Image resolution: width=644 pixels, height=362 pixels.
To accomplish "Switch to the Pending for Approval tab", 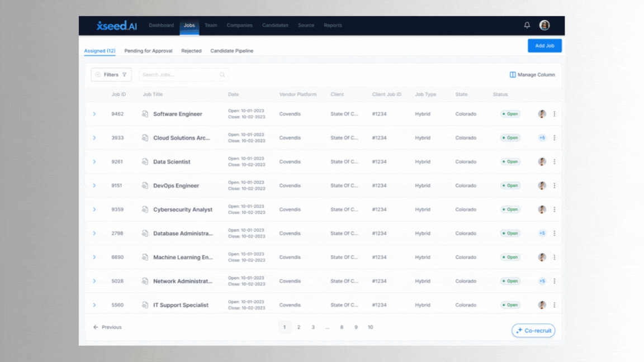I will click(148, 50).
